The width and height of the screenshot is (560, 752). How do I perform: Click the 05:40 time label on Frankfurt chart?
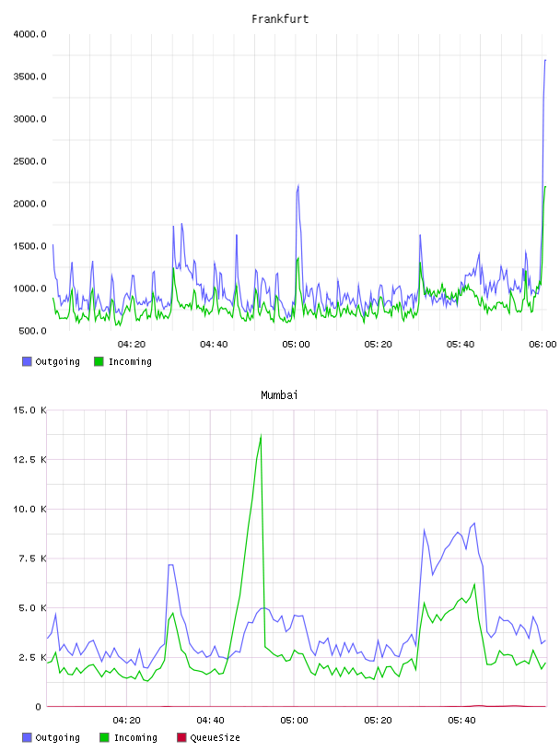[461, 345]
